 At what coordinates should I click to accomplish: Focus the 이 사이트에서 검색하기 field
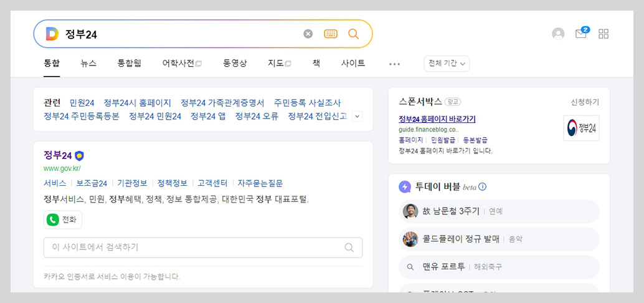pos(203,248)
